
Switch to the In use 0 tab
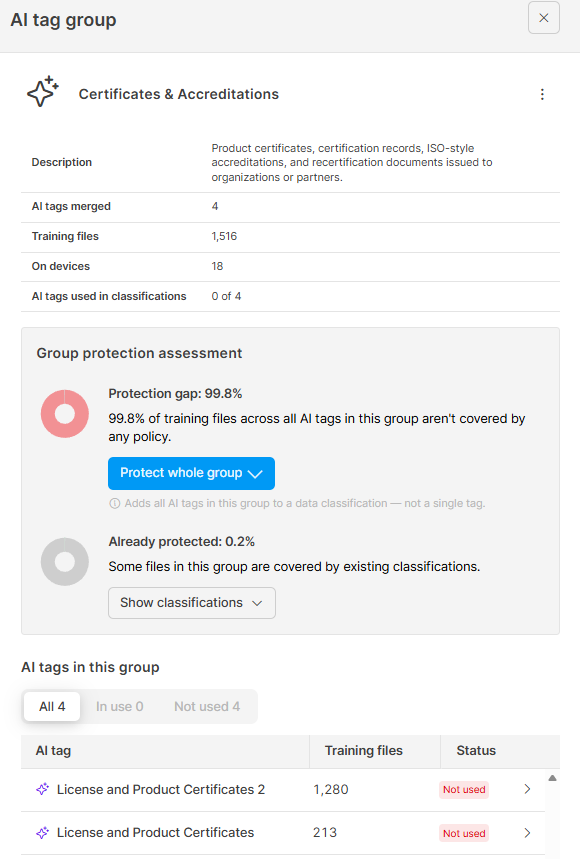(119, 707)
